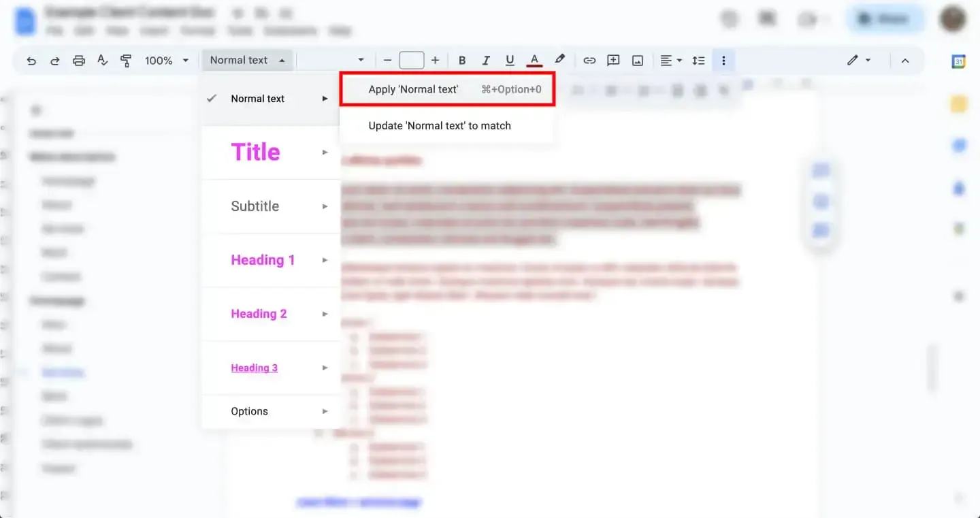Open the Normal text style dropdown

[247, 61]
